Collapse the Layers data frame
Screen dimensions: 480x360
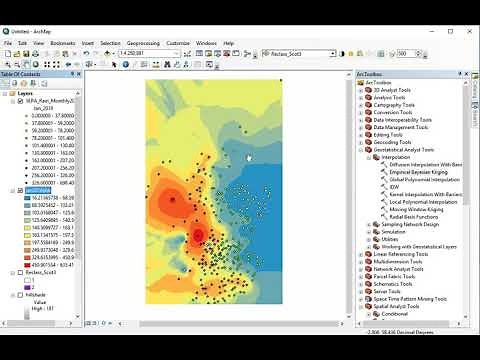point(5,93)
